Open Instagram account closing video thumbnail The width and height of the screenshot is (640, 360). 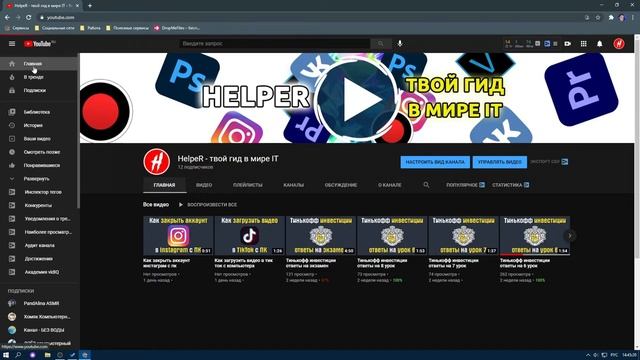click(x=178, y=236)
